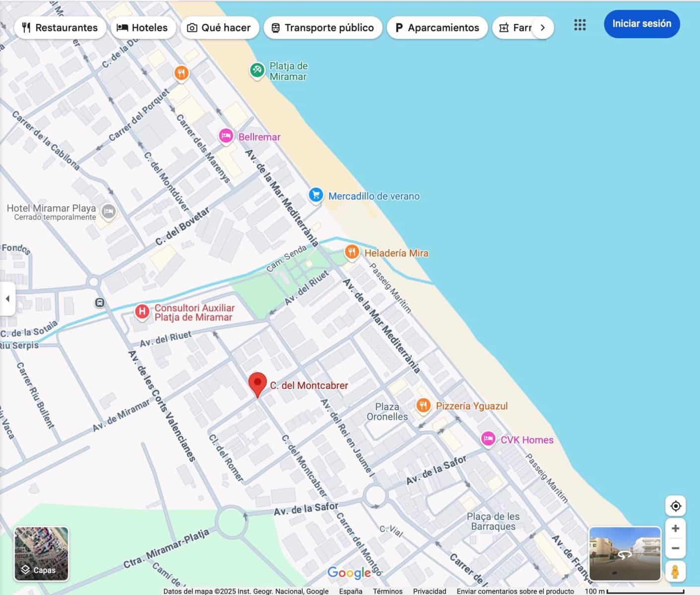The height and width of the screenshot is (595, 700).
Task: Open the Mercadillo de verano shopping marker
Action: [316, 195]
